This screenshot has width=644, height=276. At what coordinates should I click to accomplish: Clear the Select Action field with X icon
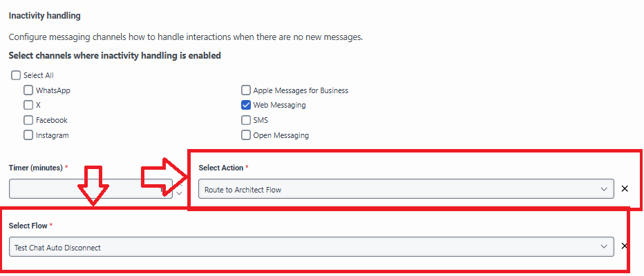pos(625,189)
